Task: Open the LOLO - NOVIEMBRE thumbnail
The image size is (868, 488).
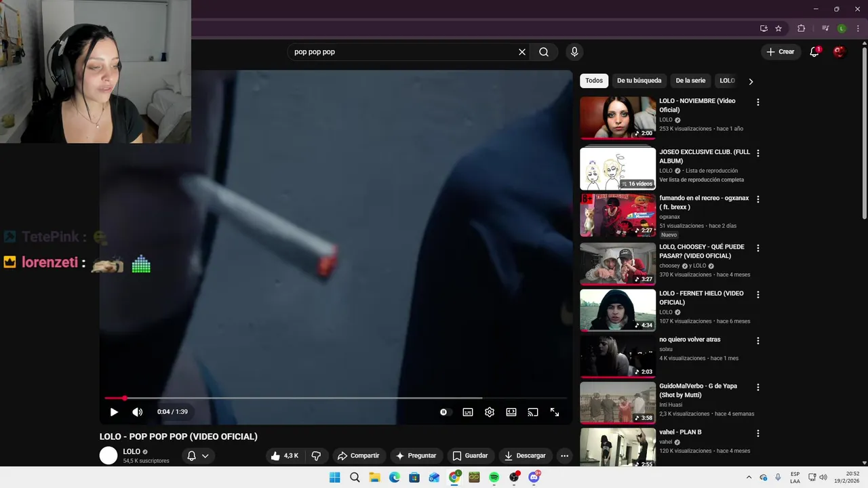Action: (x=618, y=118)
